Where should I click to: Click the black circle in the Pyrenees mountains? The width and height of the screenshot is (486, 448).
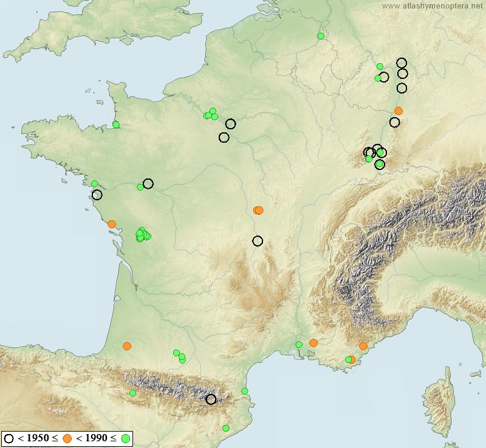click(x=211, y=399)
